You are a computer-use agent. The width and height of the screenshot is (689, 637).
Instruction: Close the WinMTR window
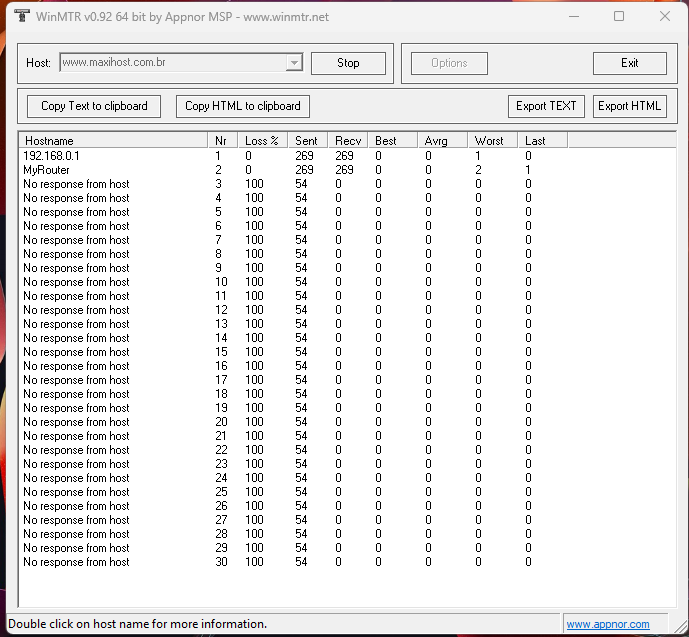point(664,17)
